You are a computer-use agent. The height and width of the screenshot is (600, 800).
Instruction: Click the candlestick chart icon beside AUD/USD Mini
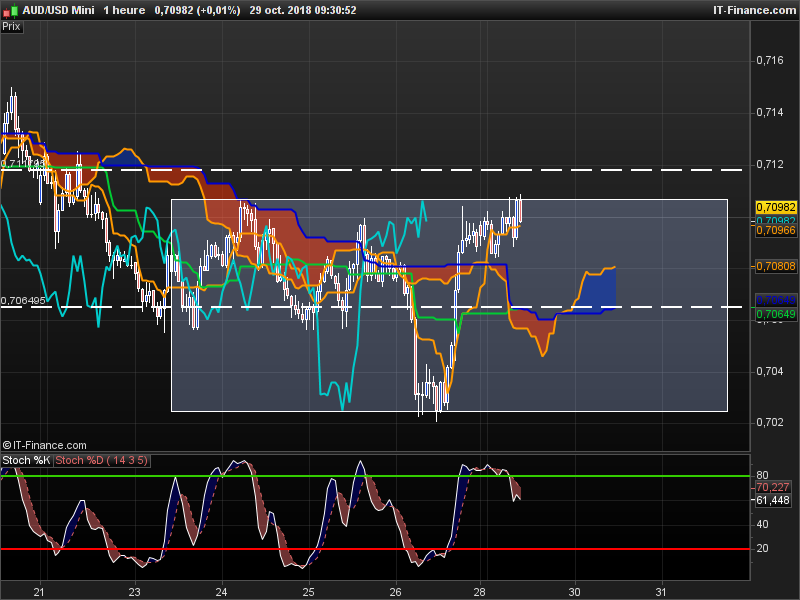10,10
